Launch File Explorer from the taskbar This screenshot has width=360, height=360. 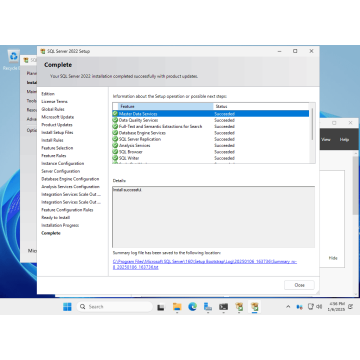[177, 307]
